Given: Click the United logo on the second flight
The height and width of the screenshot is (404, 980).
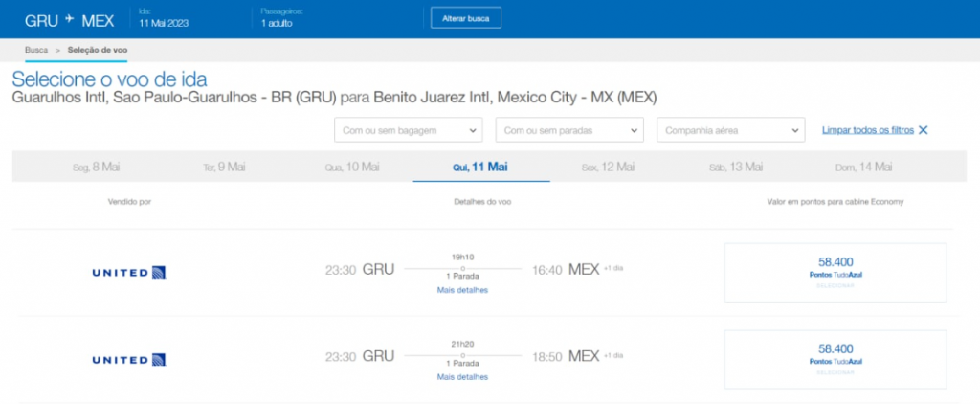Looking at the screenshot, I should tap(129, 359).
